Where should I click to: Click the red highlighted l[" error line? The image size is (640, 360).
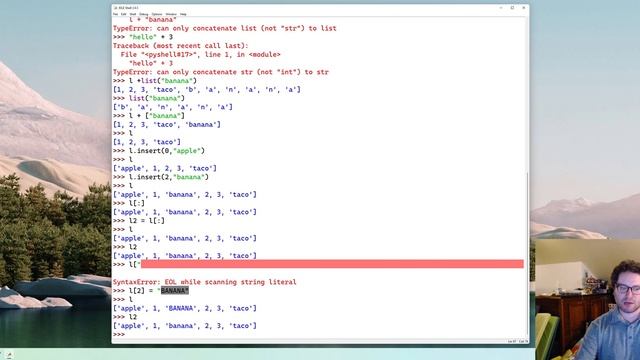[x=318, y=264]
